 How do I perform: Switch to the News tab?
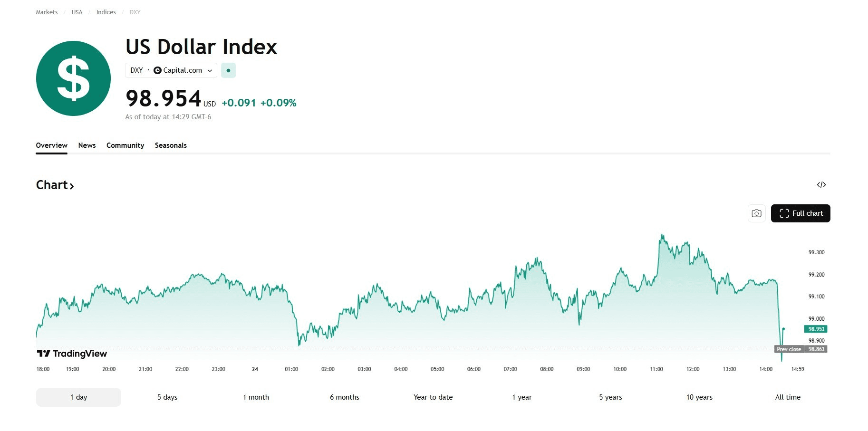coord(87,145)
